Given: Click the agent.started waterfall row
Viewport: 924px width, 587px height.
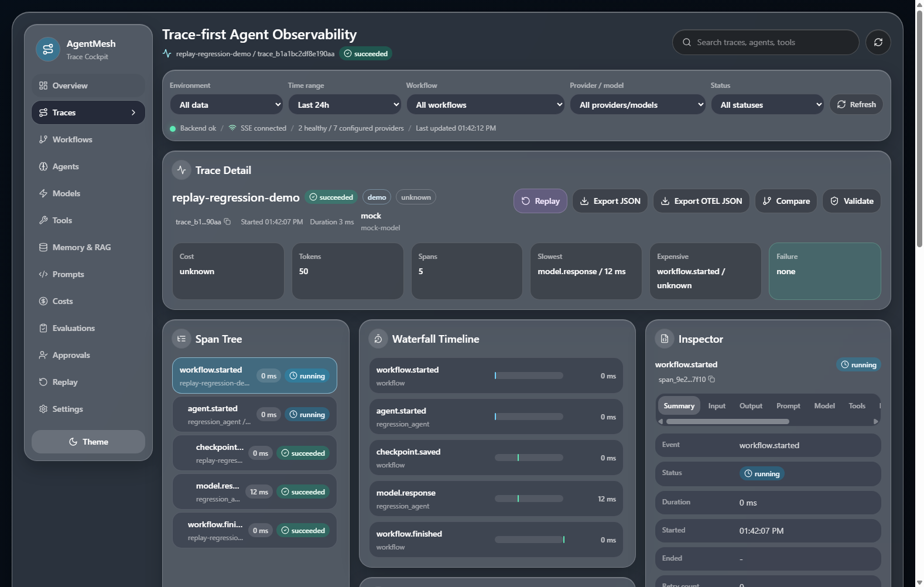Looking at the screenshot, I should pyautogui.click(x=496, y=417).
